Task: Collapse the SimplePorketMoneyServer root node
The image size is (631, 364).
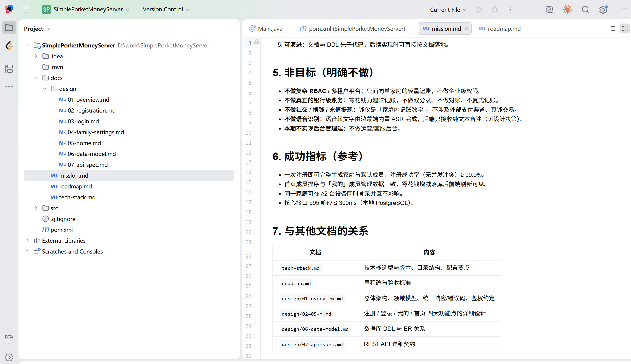Action: pos(28,45)
